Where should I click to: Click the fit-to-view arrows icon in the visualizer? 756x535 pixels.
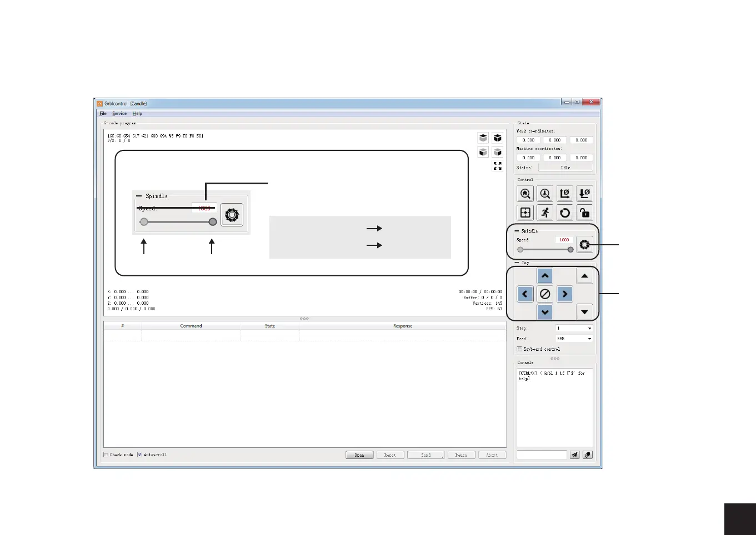[498, 166]
